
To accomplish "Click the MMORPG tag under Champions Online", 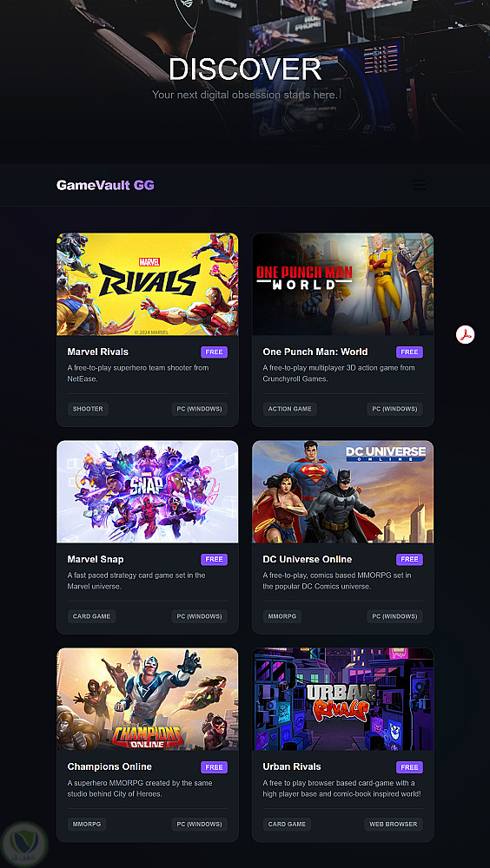I will point(87,825).
